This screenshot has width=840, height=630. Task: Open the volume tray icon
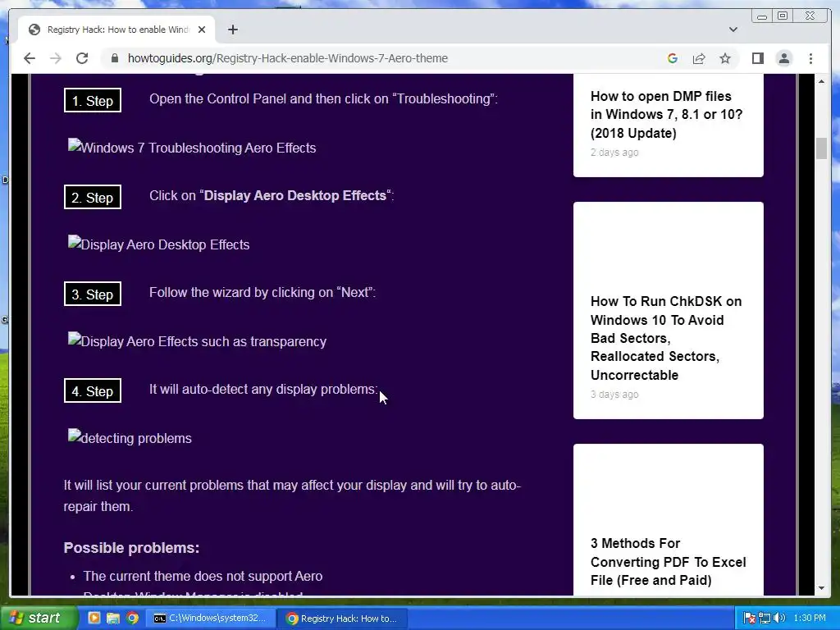tap(779, 619)
